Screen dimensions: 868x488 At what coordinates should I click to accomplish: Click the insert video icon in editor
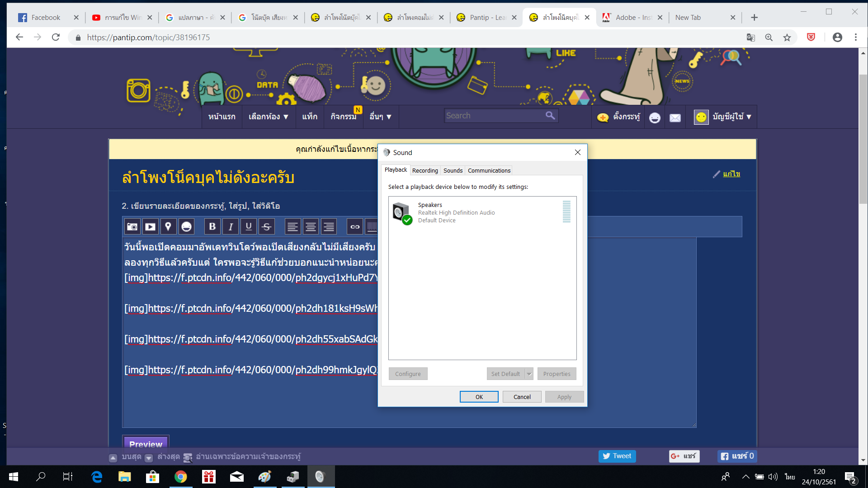tap(150, 226)
